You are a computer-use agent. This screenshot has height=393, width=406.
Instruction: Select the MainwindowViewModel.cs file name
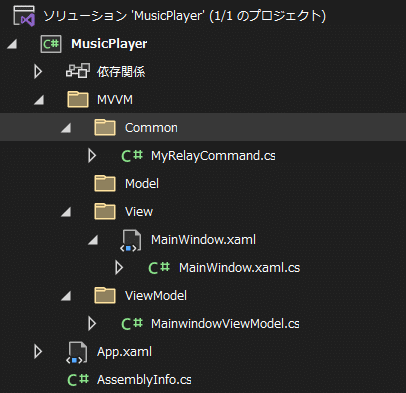(225, 324)
